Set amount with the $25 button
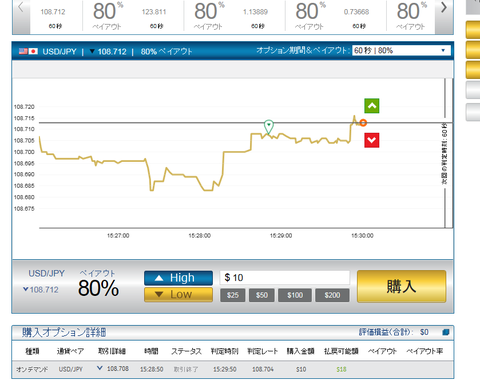 [x=233, y=295]
